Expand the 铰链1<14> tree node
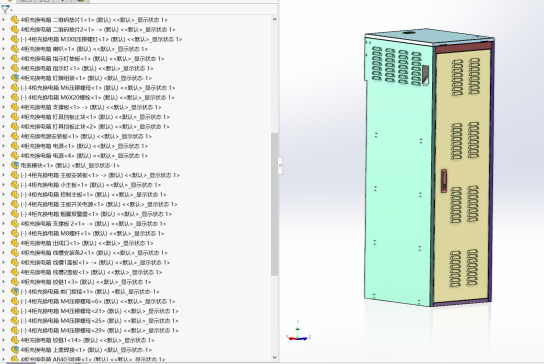 (3, 340)
